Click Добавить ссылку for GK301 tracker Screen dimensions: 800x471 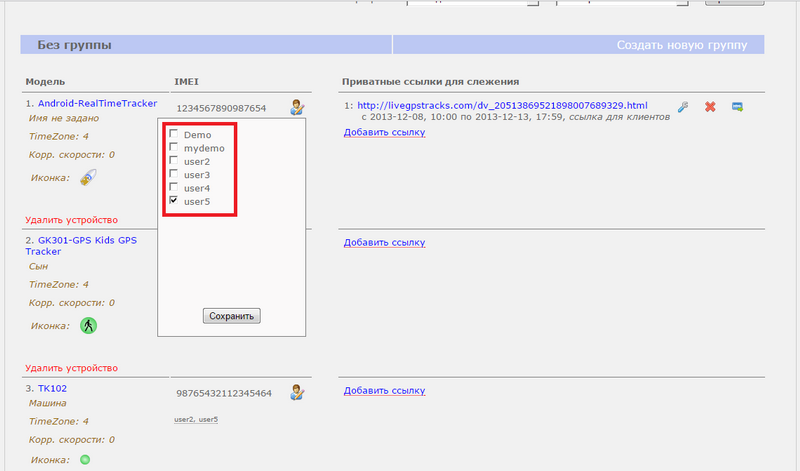click(384, 243)
